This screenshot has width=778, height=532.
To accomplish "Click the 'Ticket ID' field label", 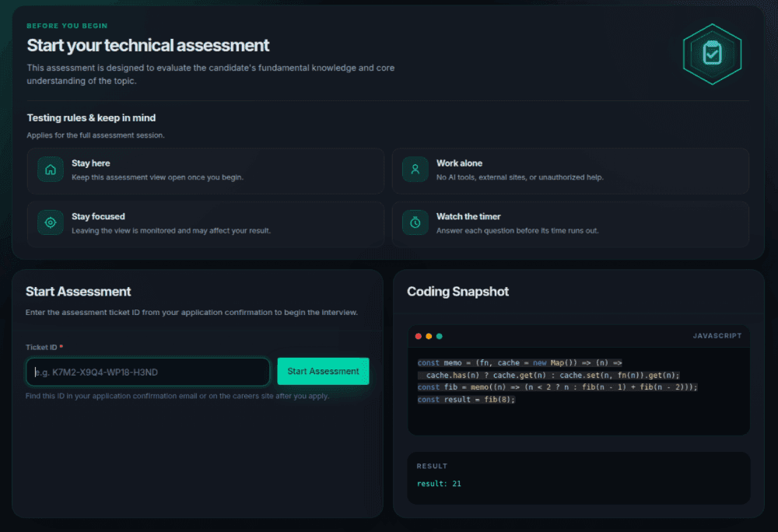I will [x=41, y=347].
